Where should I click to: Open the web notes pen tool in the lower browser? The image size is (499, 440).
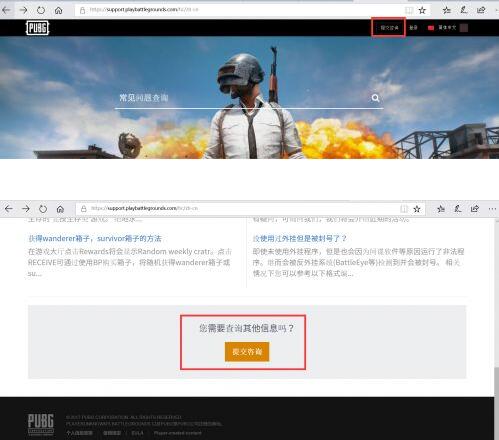point(458,209)
